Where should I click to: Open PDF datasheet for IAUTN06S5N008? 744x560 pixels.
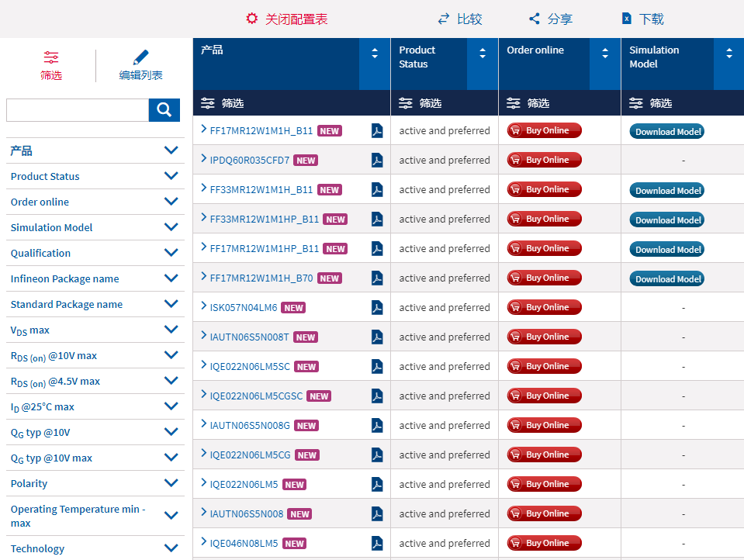[377, 513]
